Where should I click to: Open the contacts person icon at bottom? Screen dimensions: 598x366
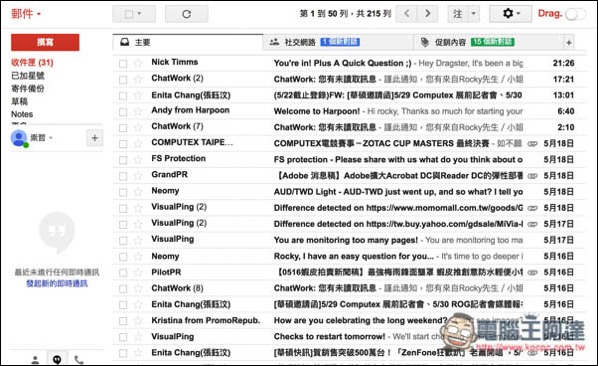(35, 360)
